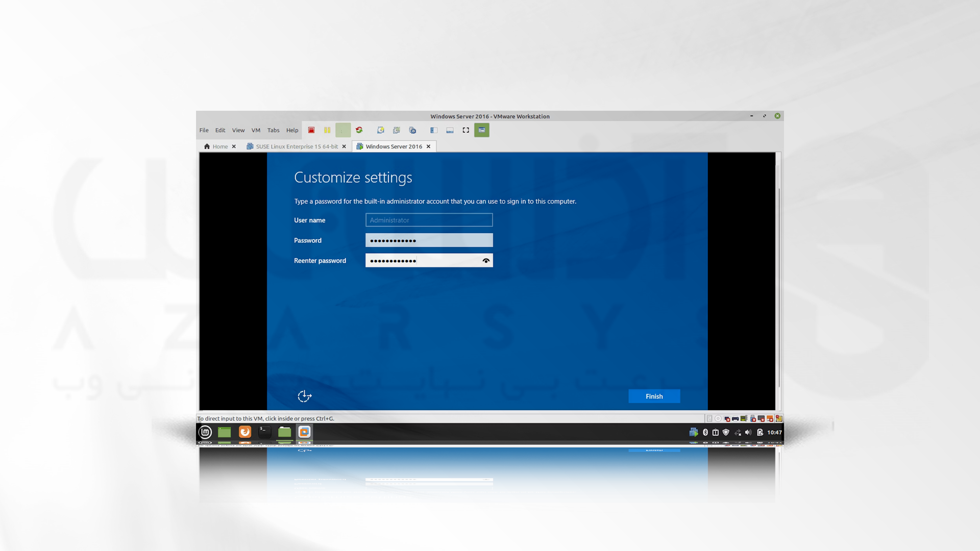980x551 pixels.
Task: Click the VM view vertical scrollbar
Action: [x=779, y=287]
